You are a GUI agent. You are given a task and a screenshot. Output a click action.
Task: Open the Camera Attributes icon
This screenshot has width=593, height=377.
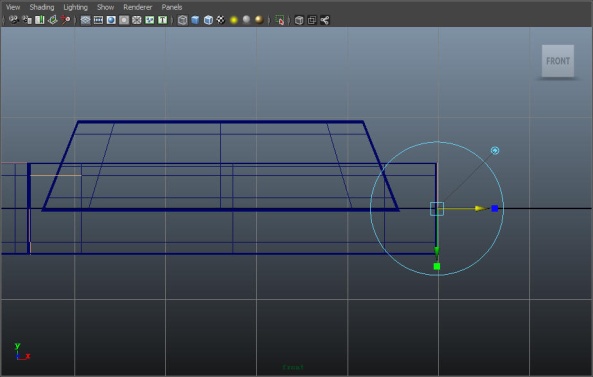coord(27,20)
